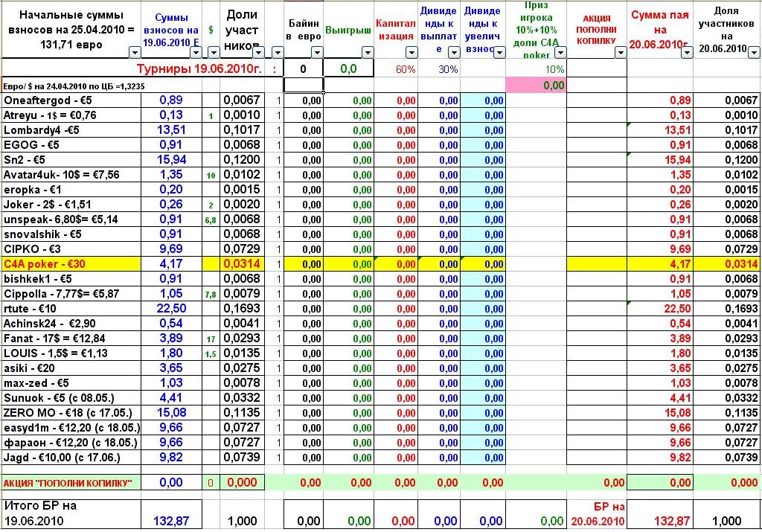Select the max-zed - €5 name cell
The height and width of the screenshot is (532, 762).
[71, 383]
